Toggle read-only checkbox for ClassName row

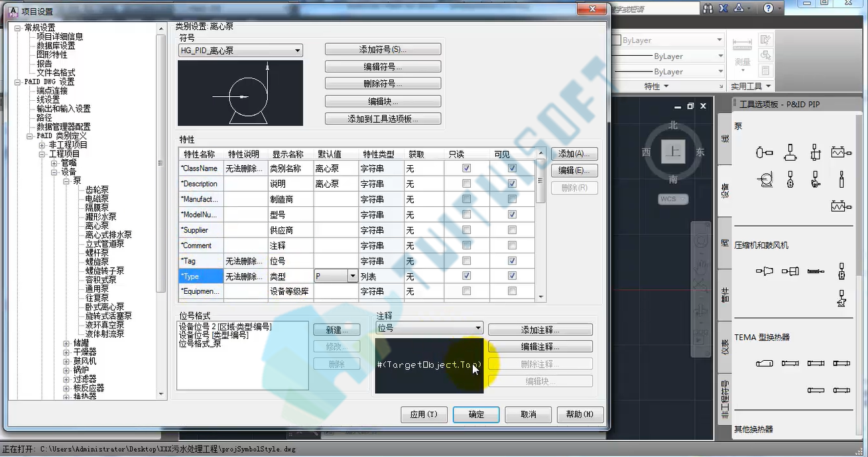click(467, 168)
